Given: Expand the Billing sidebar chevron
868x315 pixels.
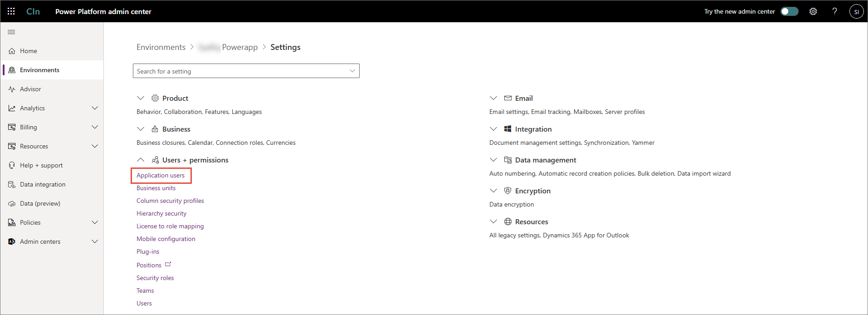Looking at the screenshot, I should click(x=95, y=127).
